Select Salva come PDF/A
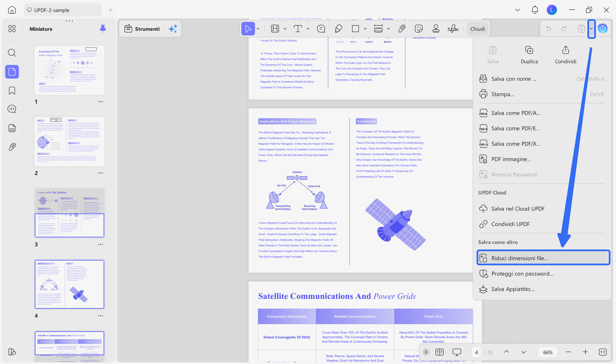Screen dimensions: 616x364 click(x=542, y=113)
